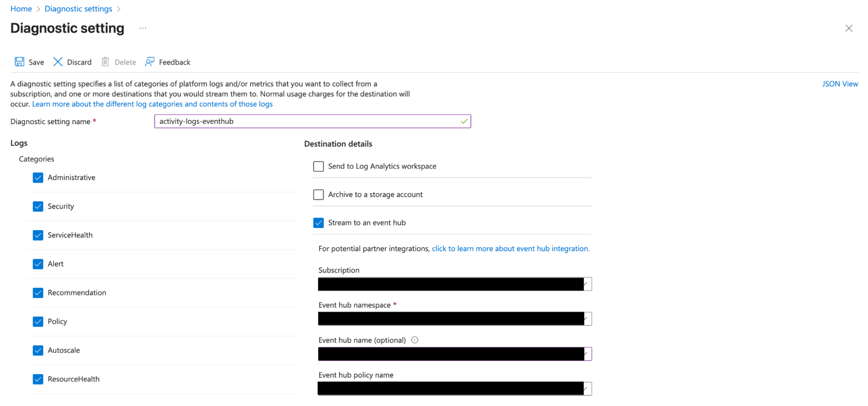Open the Event hub policy name dropdown
The height and width of the screenshot is (406, 868).
[455, 389]
